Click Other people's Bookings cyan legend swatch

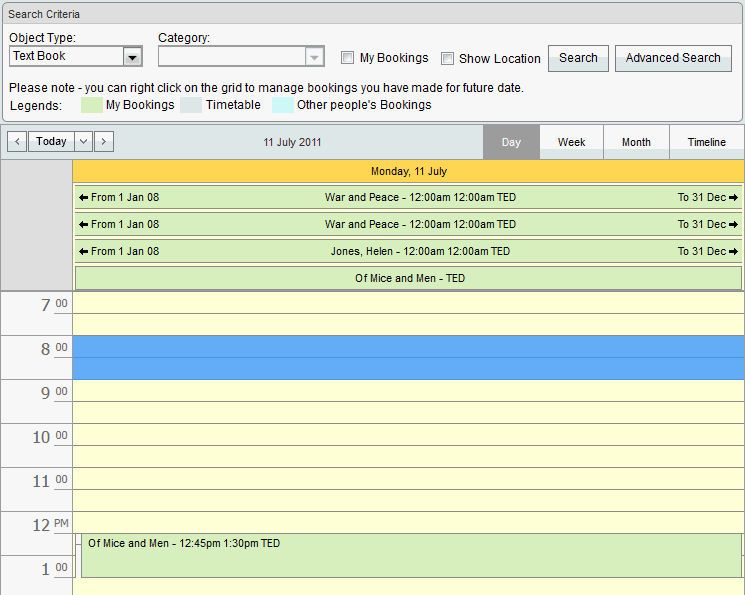283,105
